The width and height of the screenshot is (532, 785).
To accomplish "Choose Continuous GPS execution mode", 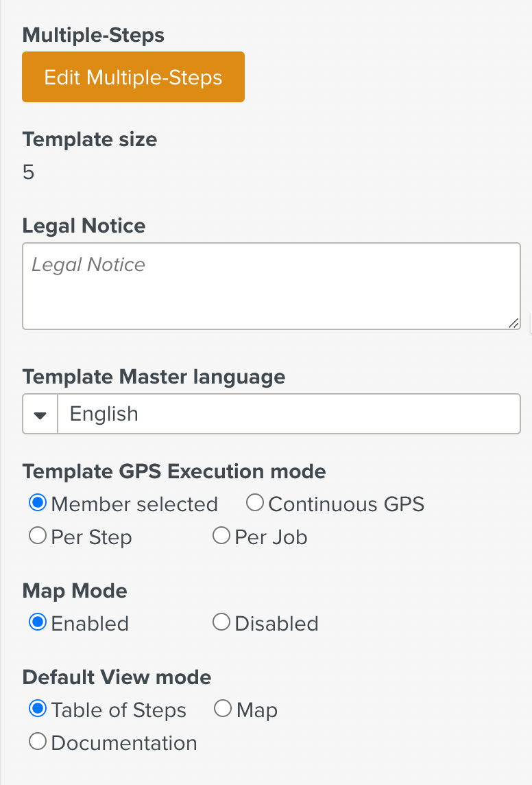I will coord(254,504).
